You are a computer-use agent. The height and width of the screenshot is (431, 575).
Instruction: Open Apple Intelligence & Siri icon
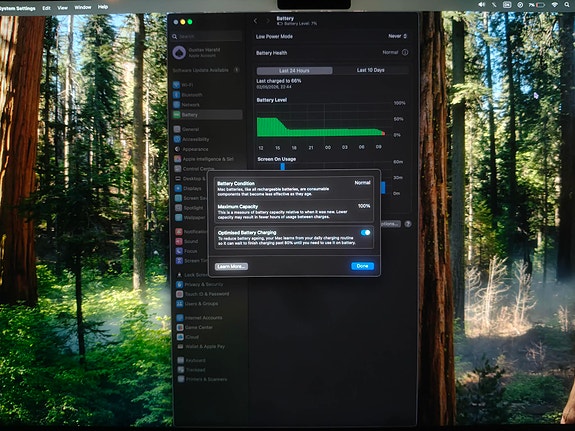click(x=177, y=159)
